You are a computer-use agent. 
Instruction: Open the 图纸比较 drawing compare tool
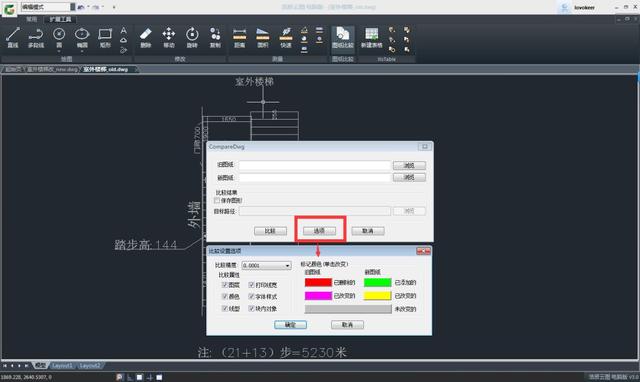coord(342,37)
